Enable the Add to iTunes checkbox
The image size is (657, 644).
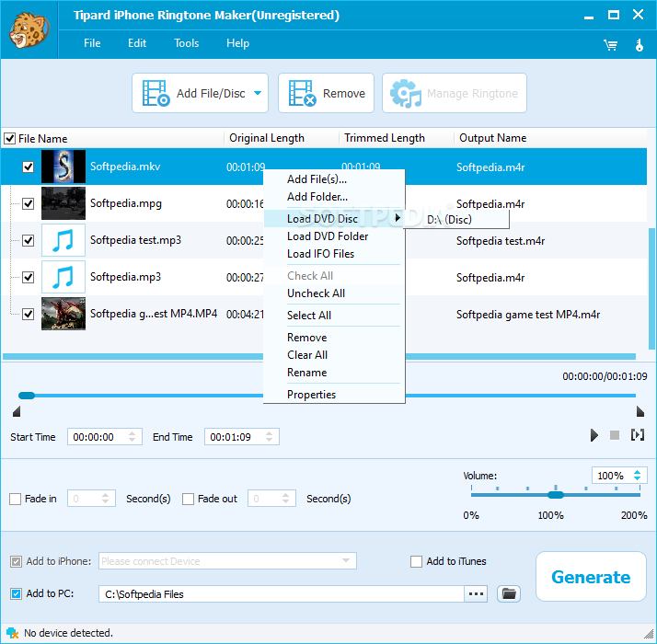416,561
